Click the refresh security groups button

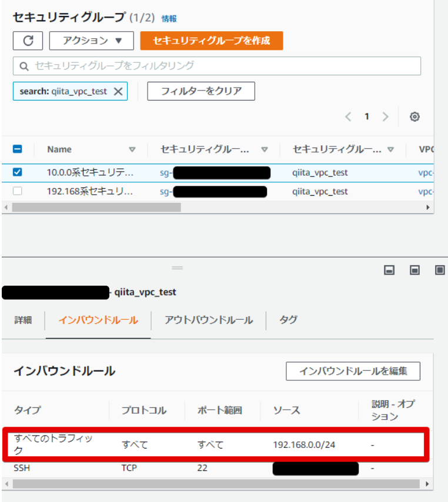tap(28, 41)
